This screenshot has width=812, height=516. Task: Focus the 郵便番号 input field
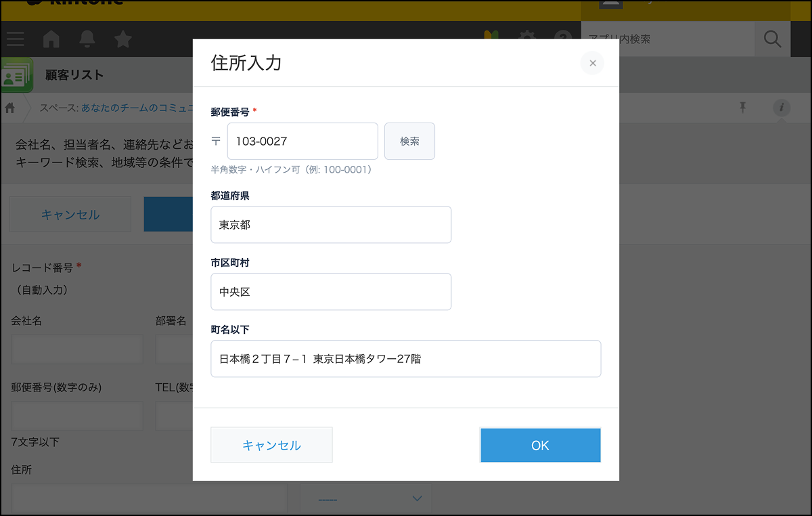coord(302,142)
